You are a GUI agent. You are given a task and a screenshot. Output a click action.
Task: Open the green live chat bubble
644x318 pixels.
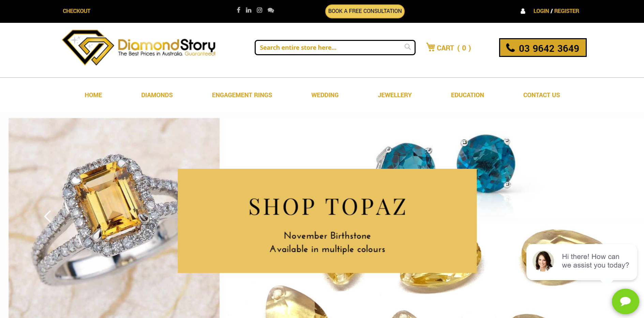(625, 301)
